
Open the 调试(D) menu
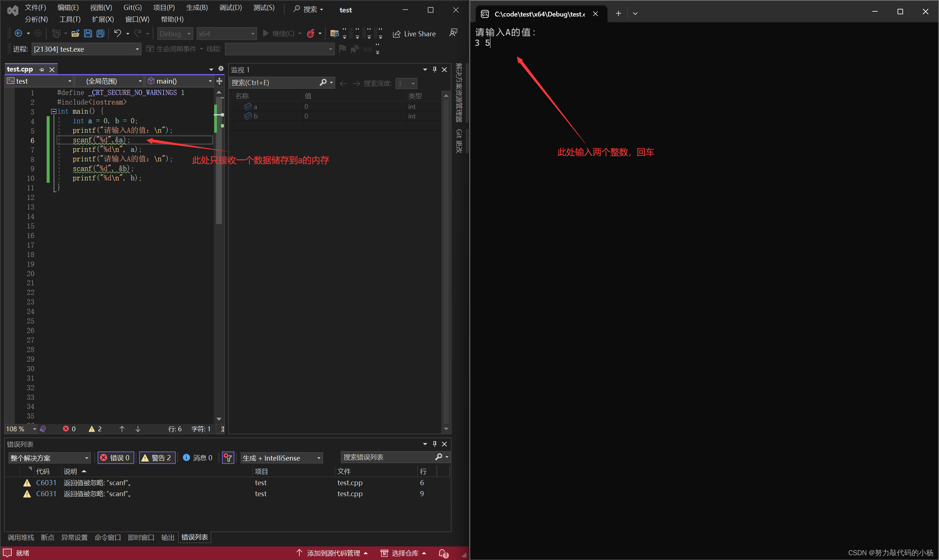coord(230,8)
